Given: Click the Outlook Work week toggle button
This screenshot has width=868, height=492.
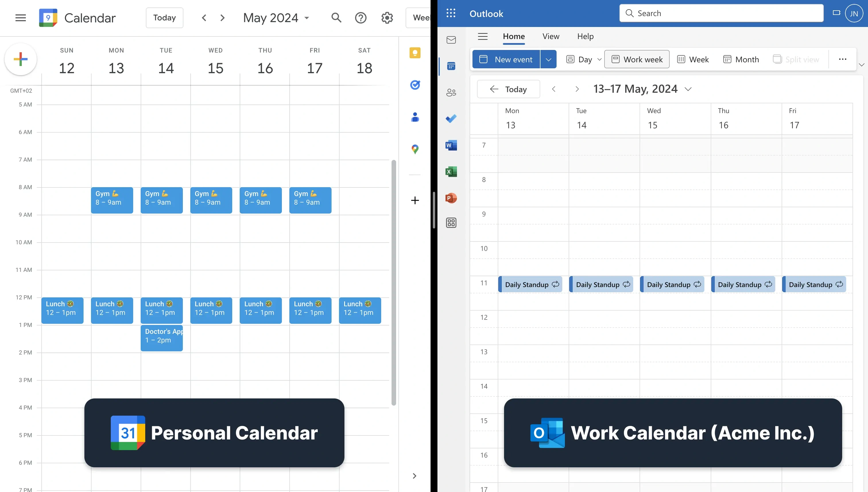Looking at the screenshot, I should [x=637, y=59].
